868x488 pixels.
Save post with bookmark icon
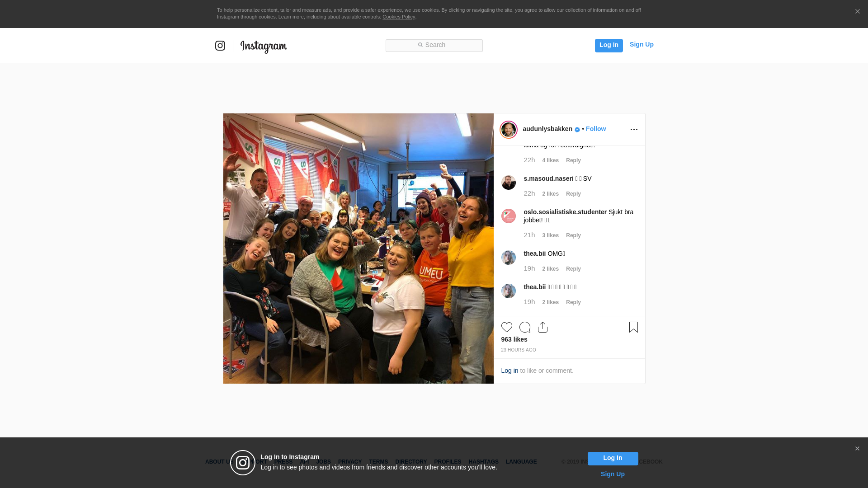[633, 327]
